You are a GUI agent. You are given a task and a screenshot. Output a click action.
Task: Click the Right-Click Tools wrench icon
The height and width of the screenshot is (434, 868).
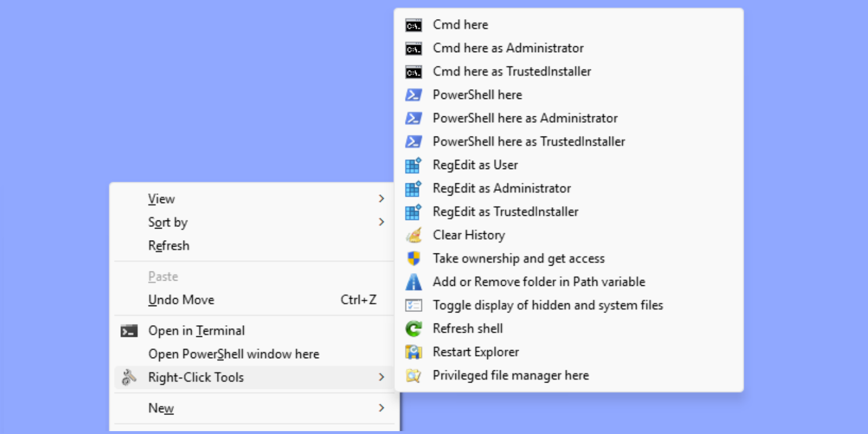tap(128, 377)
